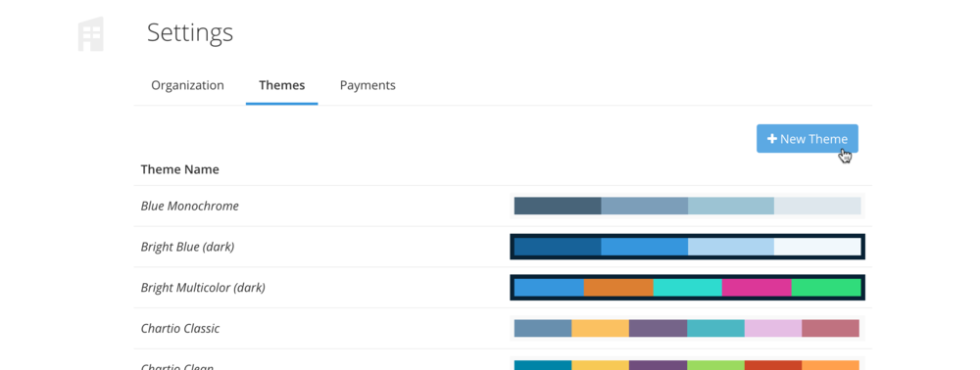The width and height of the screenshot is (980, 370).
Task: Click the organization building icon
Action: 90,33
